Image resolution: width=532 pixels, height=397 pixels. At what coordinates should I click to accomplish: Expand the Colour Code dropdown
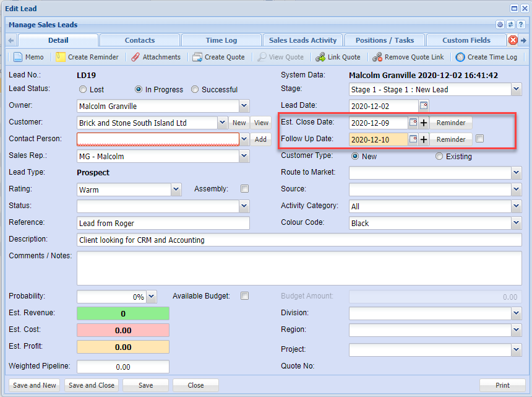pyautogui.click(x=516, y=223)
